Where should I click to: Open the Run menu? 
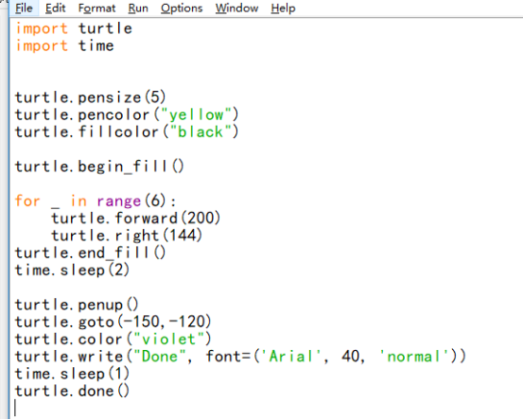point(138,8)
